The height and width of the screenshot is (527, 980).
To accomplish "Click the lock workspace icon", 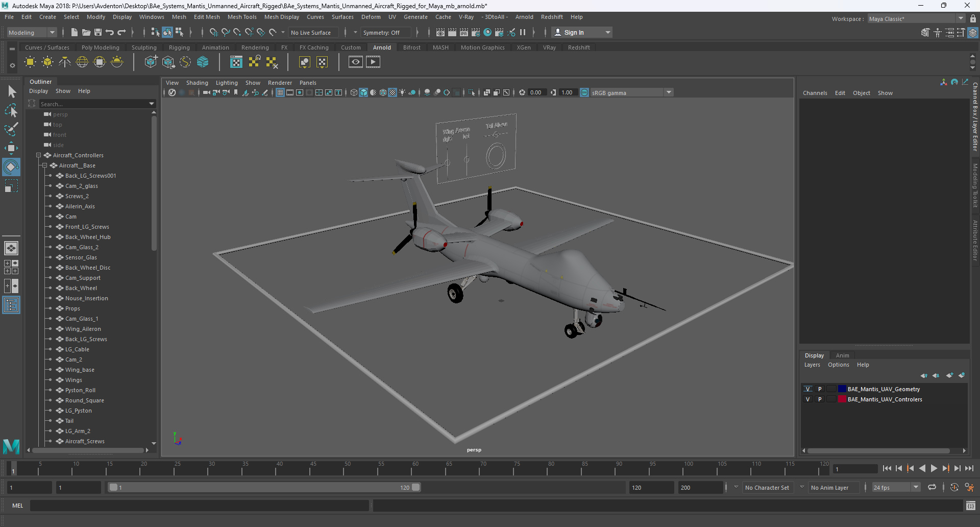I will click(973, 19).
